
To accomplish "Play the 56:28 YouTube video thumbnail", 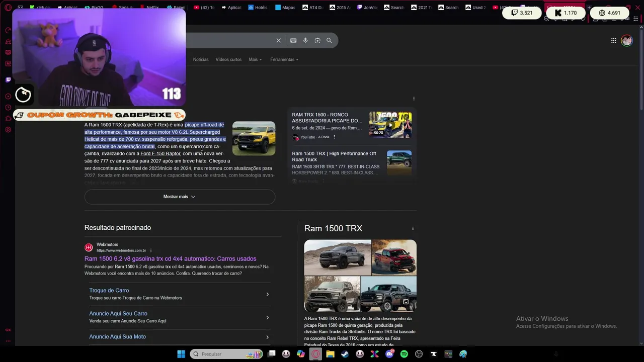I will (390, 125).
